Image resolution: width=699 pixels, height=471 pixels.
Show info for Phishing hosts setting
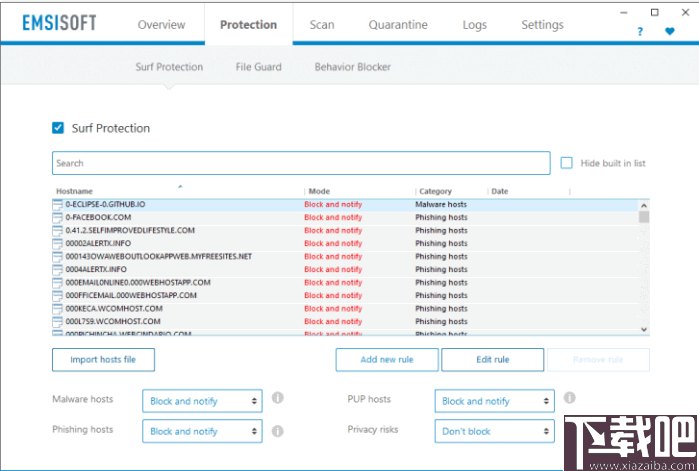point(277,431)
